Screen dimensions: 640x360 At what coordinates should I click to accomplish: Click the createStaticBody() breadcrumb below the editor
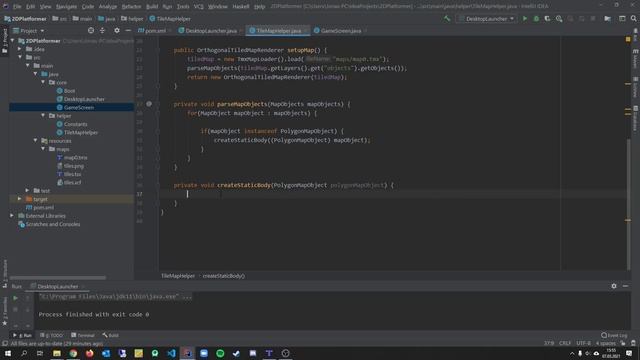click(224, 276)
